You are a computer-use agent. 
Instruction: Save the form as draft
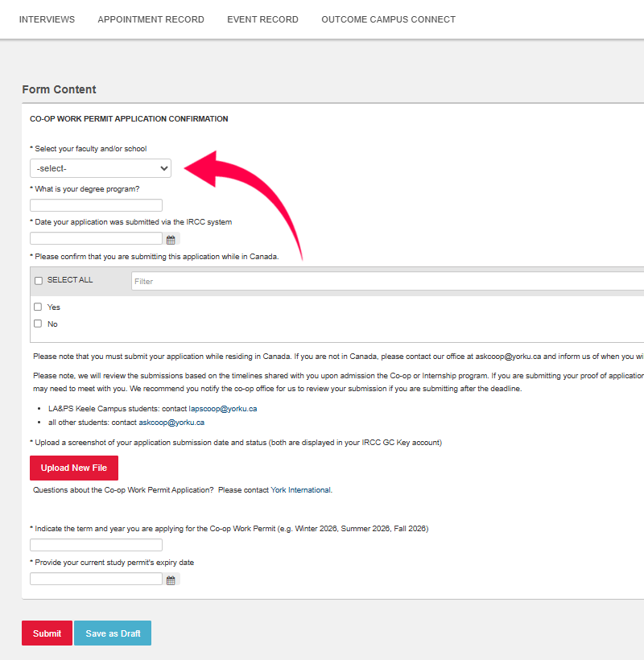(113, 633)
